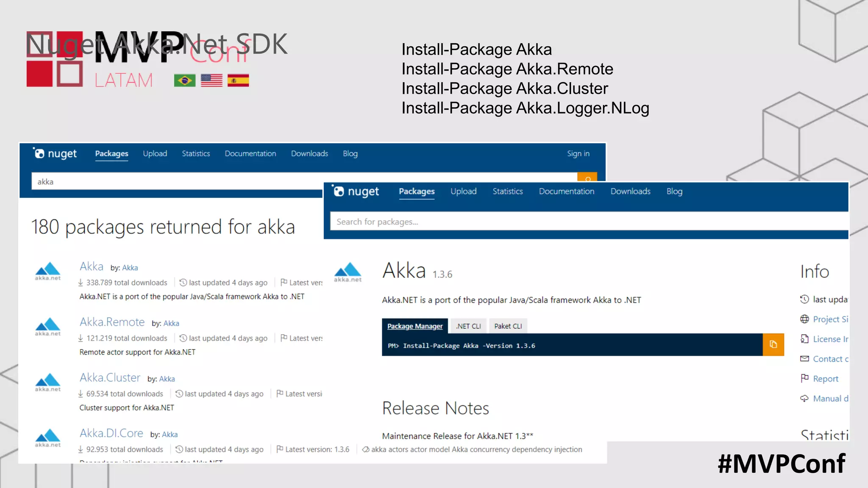Click the Akka.DI.Core package logo
868x488 pixels.
click(x=48, y=438)
